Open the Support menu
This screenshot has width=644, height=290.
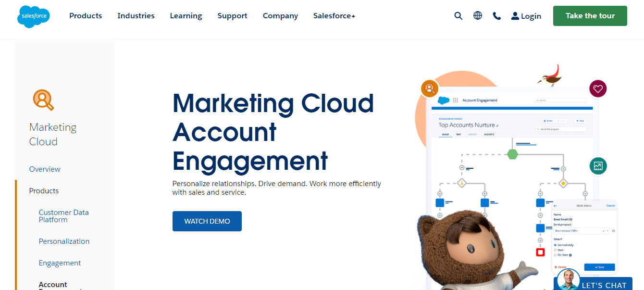coord(232,16)
